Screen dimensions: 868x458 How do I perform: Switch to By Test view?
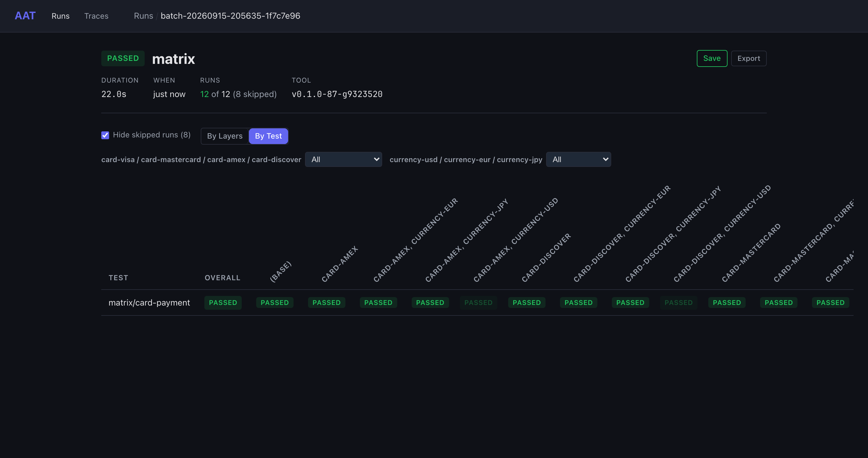[268, 136]
